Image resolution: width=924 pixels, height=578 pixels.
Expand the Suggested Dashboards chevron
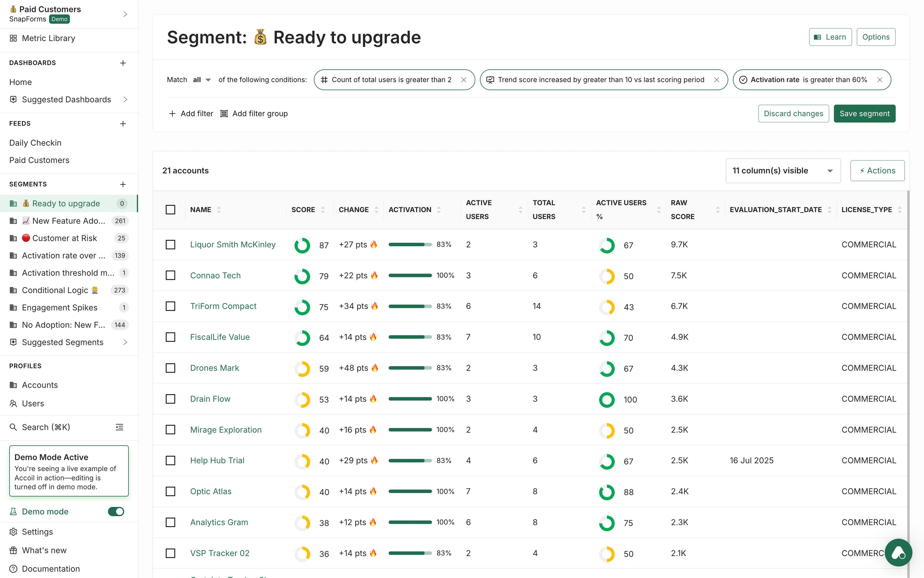tap(125, 99)
